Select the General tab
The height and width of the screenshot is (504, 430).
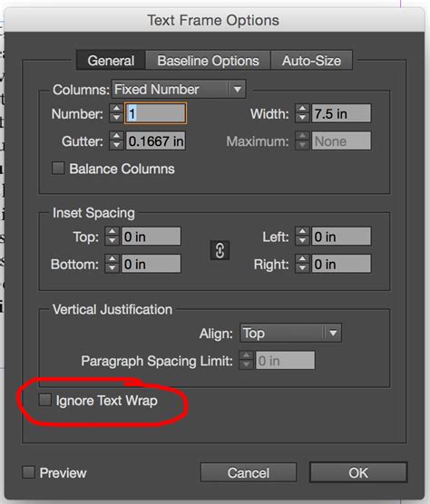click(111, 61)
